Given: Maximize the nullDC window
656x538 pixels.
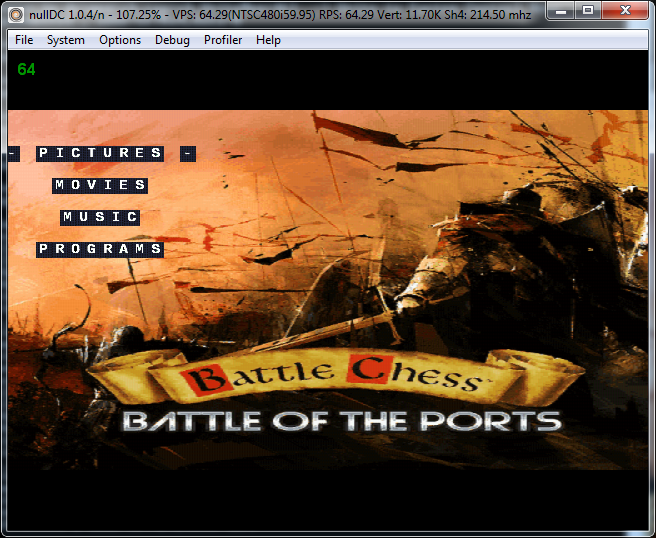Looking at the screenshot, I should (x=588, y=11).
